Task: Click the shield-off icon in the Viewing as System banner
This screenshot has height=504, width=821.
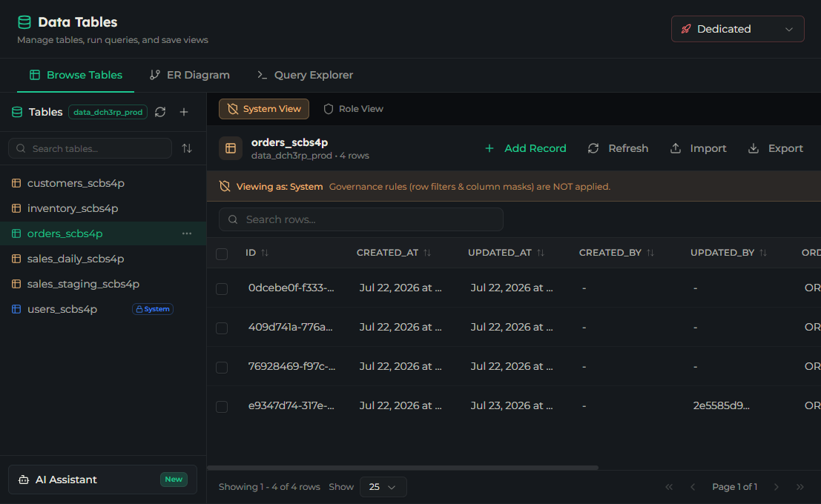Action: pyautogui.click(x=225, y=186)
